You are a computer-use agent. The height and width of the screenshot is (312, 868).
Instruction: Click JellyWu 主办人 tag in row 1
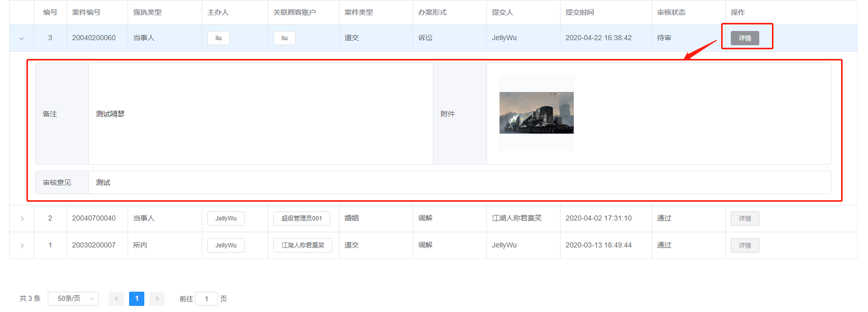[x=226, y=245]
